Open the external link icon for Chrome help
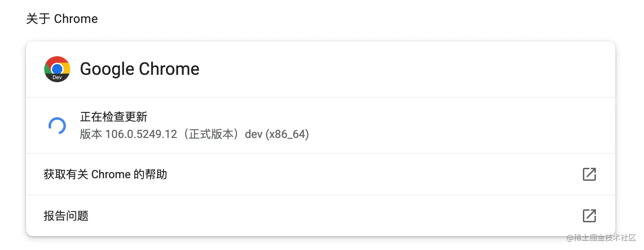This screenshot has height=250, width=644. pos(589,174)
